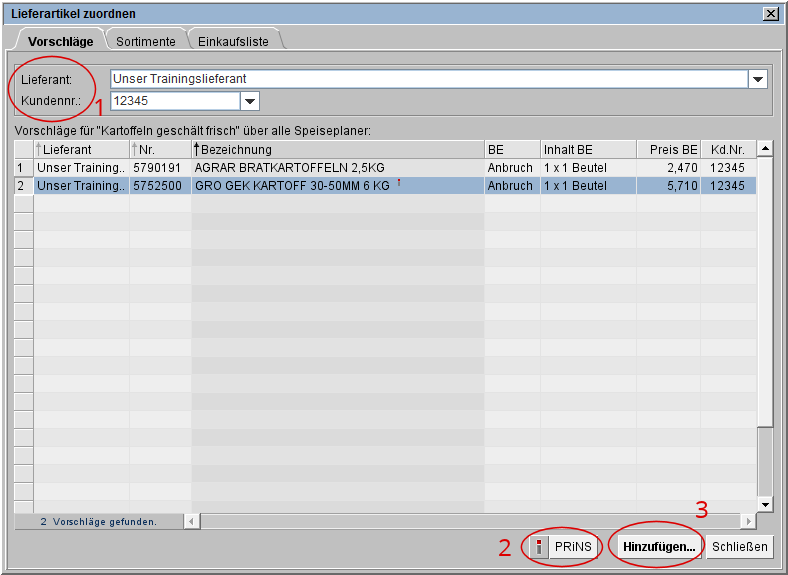Viewport: 788px width, 575px height.
Task: Click 1 x 1 Beutel cell in GRO GEK KARTOFF row
Action: click(588, 186)
